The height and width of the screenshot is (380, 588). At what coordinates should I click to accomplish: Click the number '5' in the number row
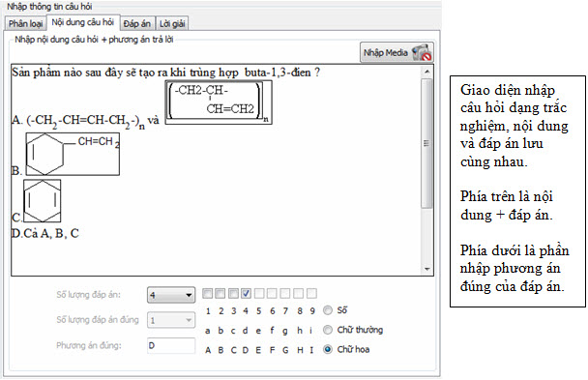[259, 311]
